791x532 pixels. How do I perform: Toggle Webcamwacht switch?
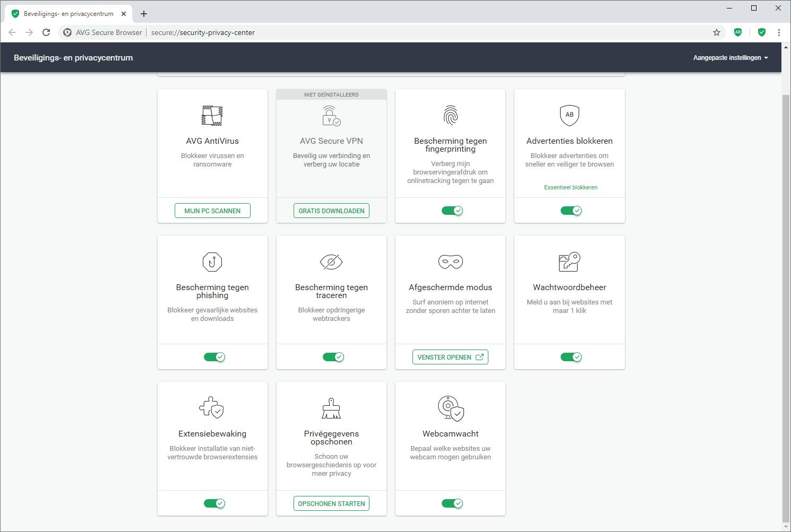(x=452, y=503)
